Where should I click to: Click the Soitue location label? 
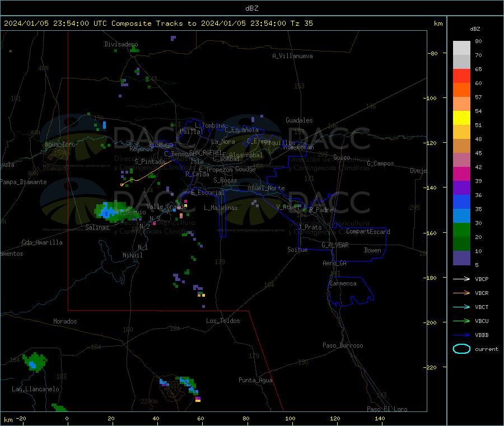pyautogui.click(x=297, y=250)
